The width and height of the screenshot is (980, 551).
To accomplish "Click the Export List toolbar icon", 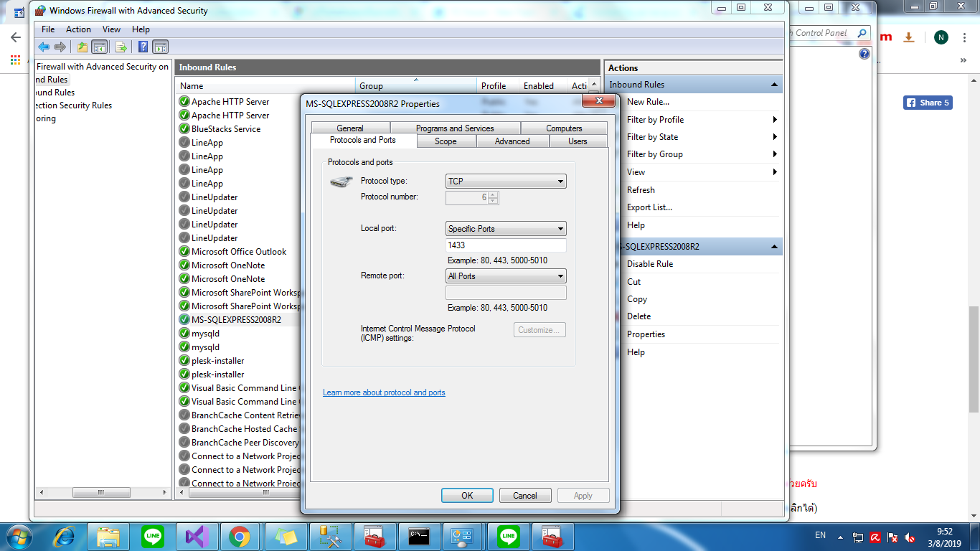I will coord(121,47).
